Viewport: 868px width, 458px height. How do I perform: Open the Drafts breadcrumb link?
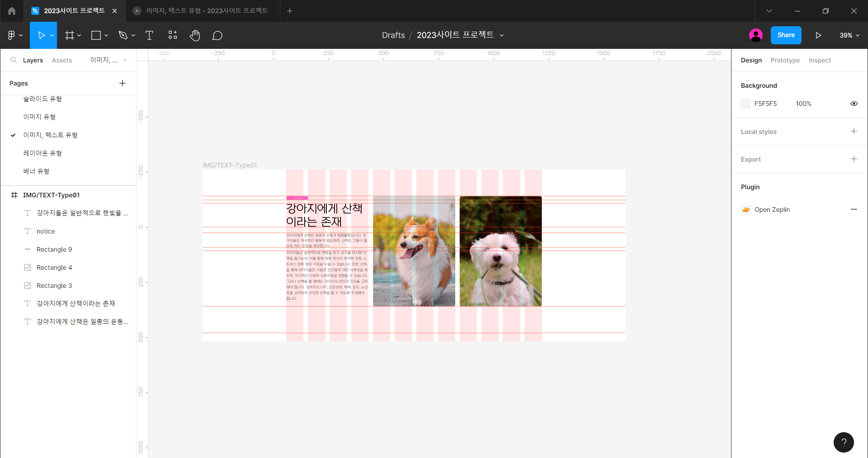click(393, 35)
